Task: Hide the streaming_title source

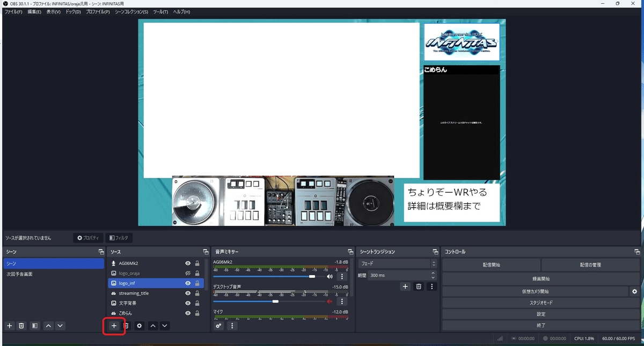Action: [188, 293]
